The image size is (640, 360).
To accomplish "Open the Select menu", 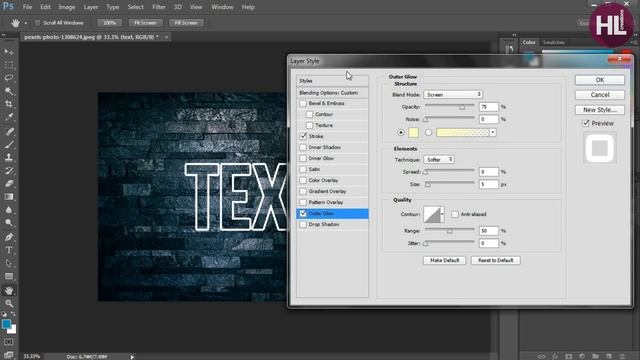I will pos(136,7).
